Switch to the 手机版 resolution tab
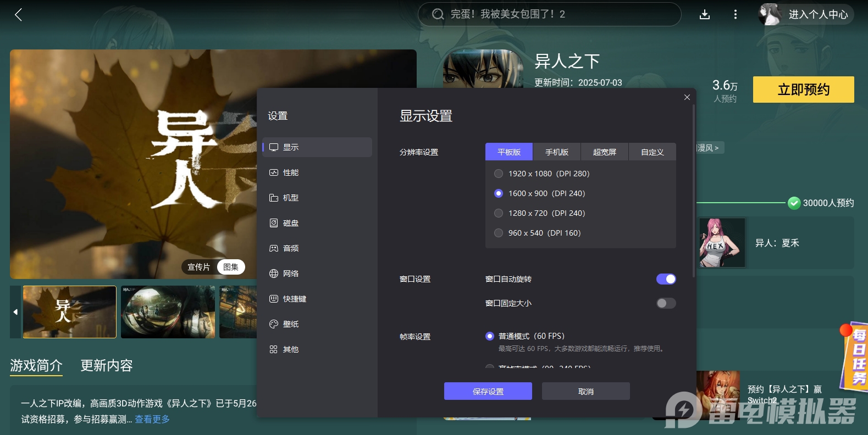This screenshot has width=868, height=435. click(557, 152)
